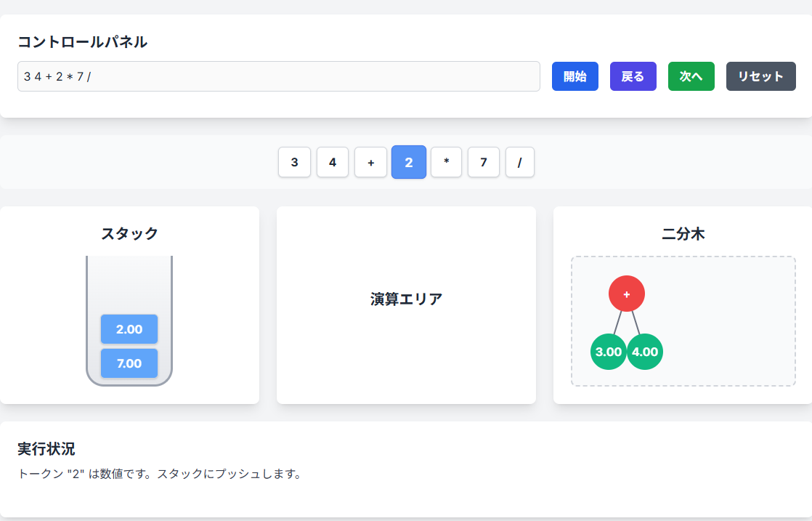Click the リセット button
The width and height of the screenshot is (812, 521).
point(760,76)
